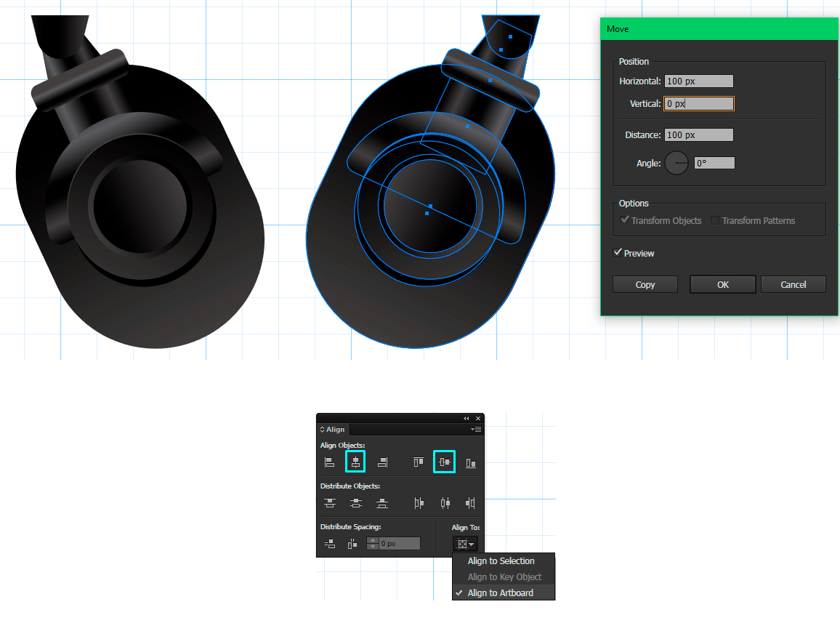Choose Align to Artboard option

coord(500,593)
